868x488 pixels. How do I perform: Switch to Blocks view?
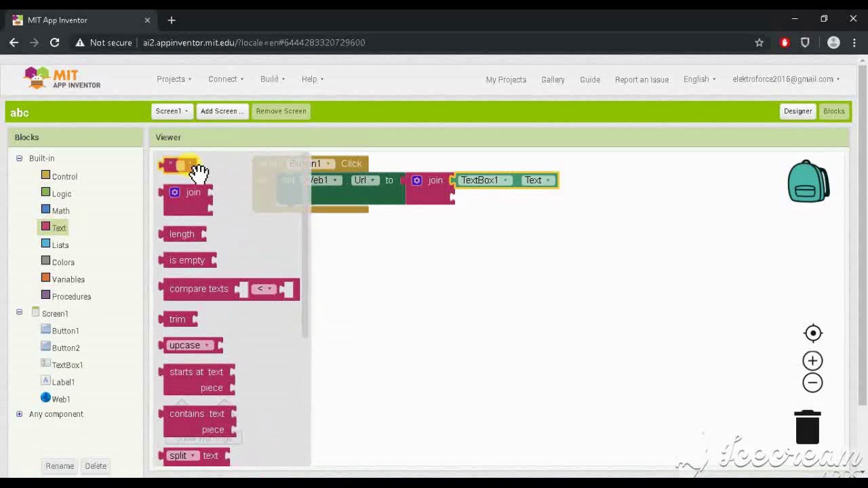pyautogui.click(x=833, y=111)
